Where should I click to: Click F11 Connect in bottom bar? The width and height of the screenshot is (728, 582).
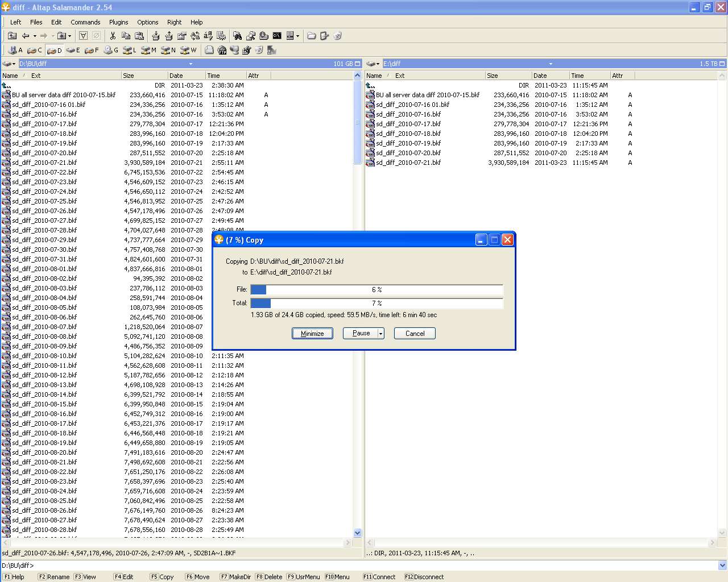pos(379,577)
